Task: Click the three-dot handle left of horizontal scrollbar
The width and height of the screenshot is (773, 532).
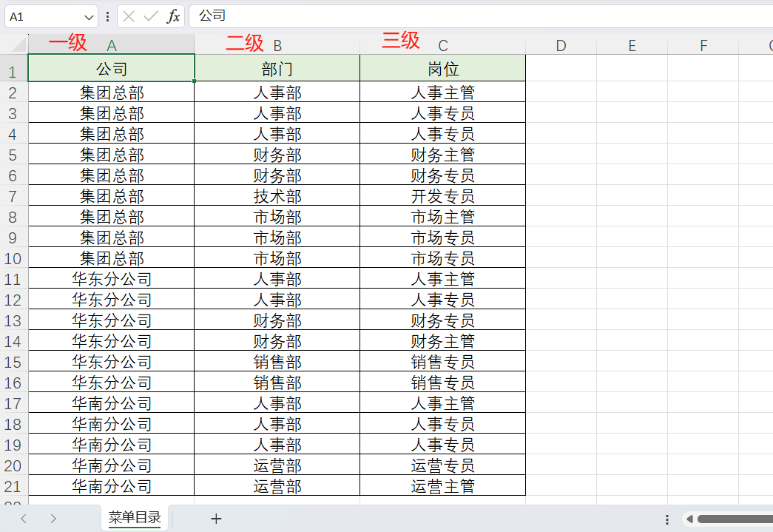Action: pyautogui.click(x=667, y=519)
